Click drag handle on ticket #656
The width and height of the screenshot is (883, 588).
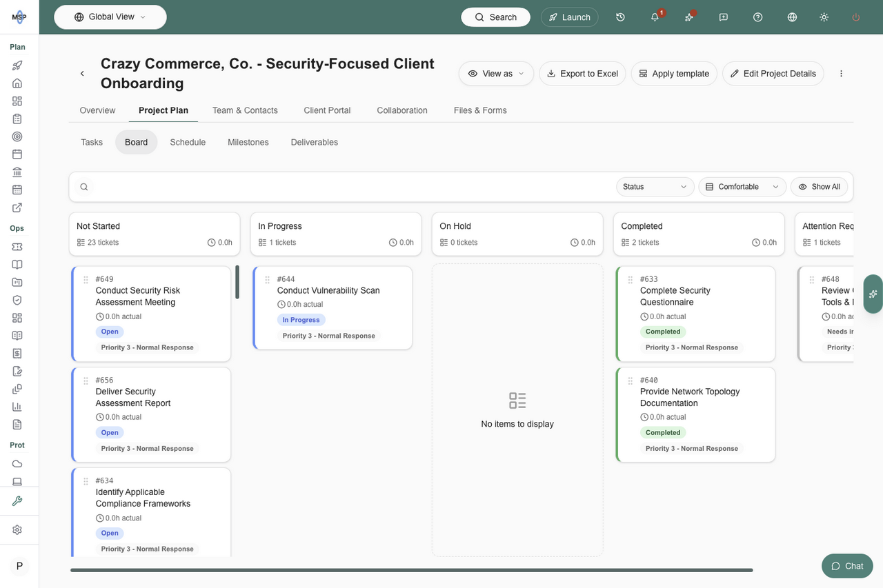[x=86, y=381]
